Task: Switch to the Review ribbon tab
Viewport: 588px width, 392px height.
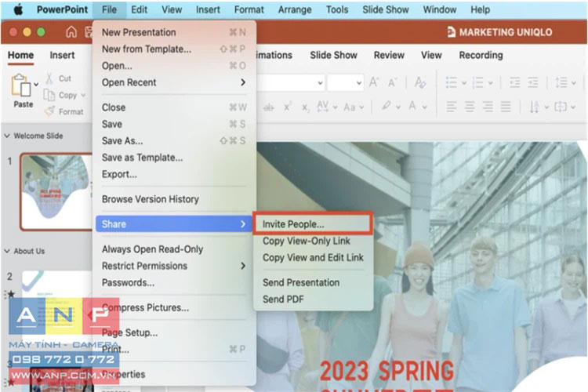Action: (x=389, y=55)
